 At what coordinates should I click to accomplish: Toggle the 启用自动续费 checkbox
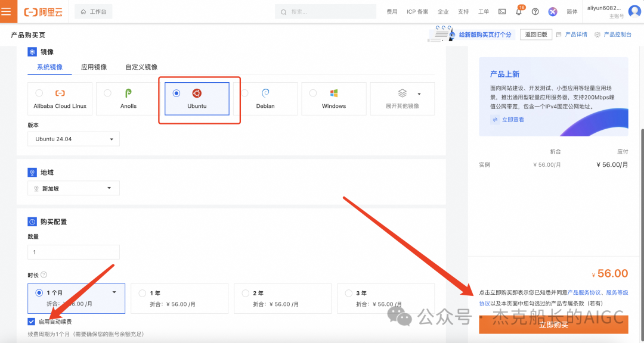pyautogui.click(x=31, y=322)
